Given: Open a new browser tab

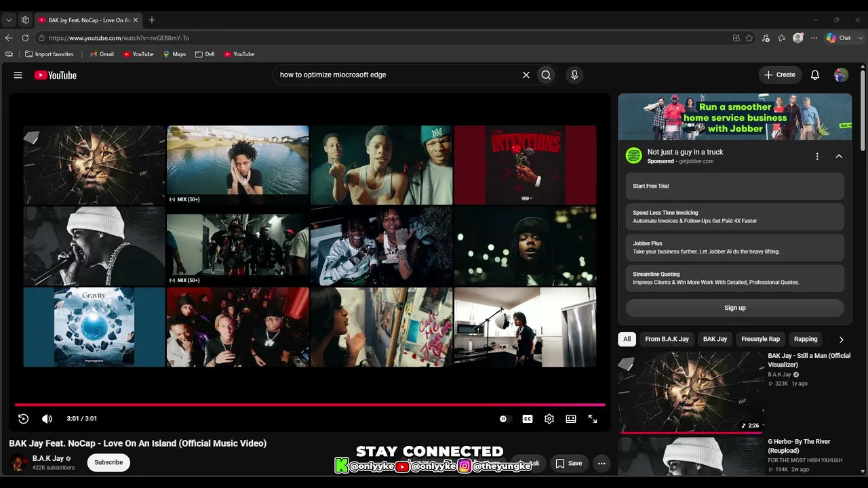Looking at the screenshot, I should tap(152, 20).
